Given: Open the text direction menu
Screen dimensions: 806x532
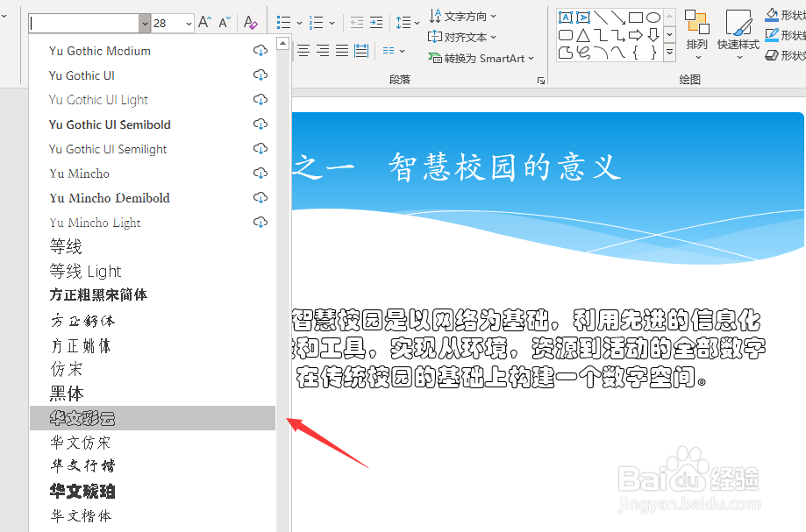Looking at the screenshot, I should click(463, 17).
